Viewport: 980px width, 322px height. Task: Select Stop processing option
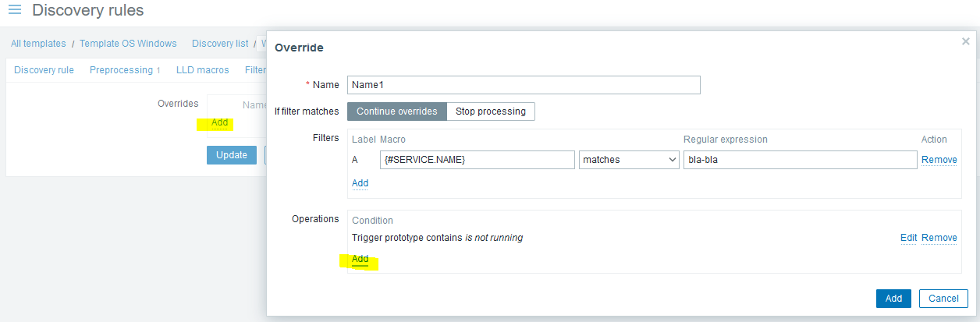[491, 111]
